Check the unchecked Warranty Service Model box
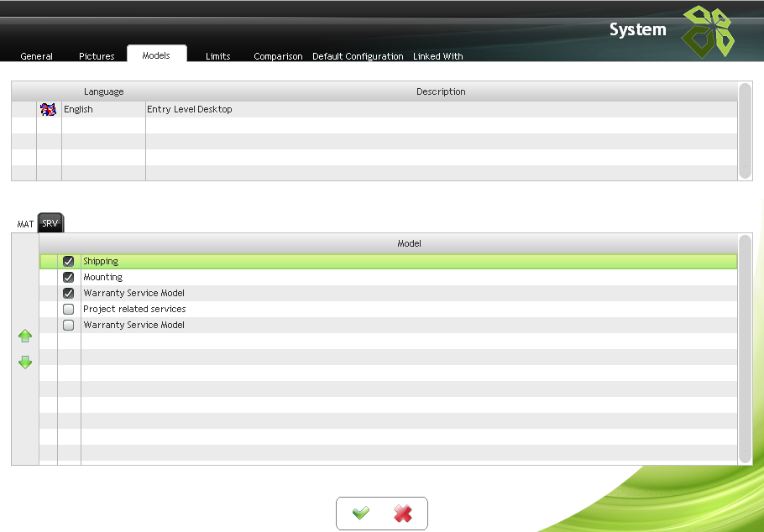The height and width of the screenshot is (532, 764). click(68, 325)
